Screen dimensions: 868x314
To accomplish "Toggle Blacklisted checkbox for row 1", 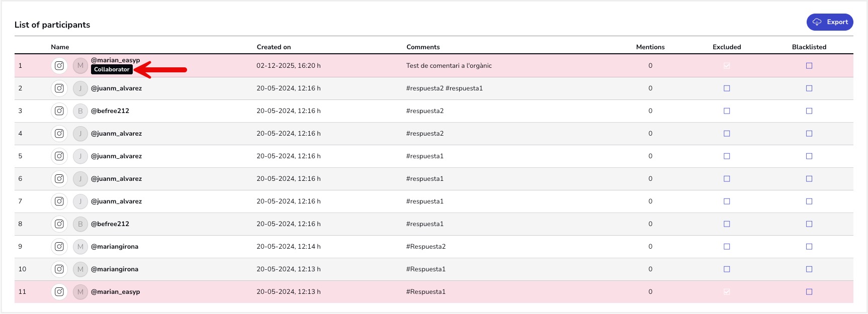I will coord(809,66).
